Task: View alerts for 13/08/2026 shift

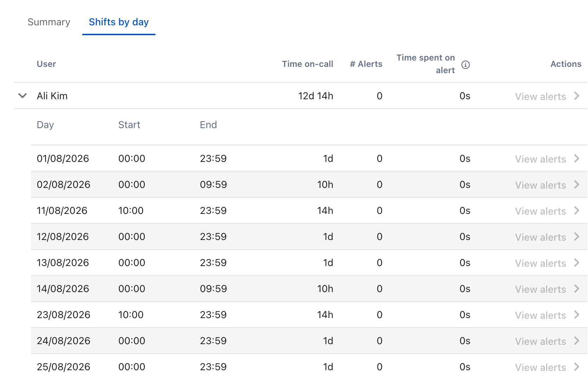Action: (541, 263)
